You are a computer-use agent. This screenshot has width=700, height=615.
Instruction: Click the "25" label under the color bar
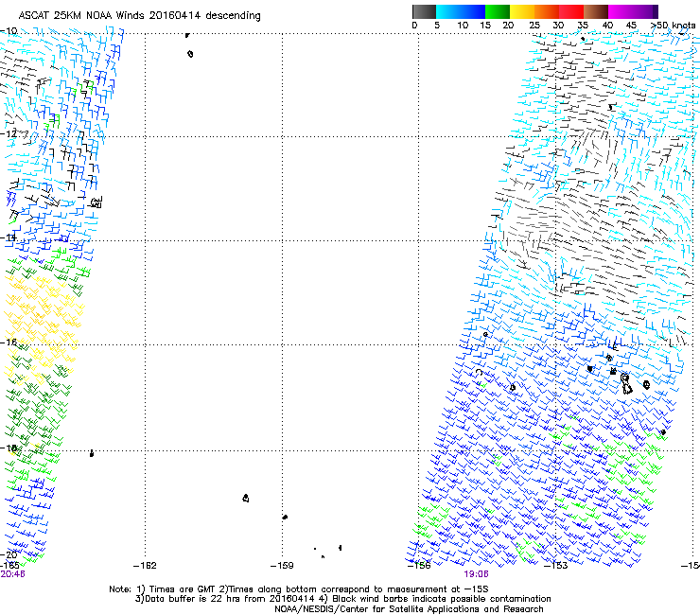(x=534, y=26)
